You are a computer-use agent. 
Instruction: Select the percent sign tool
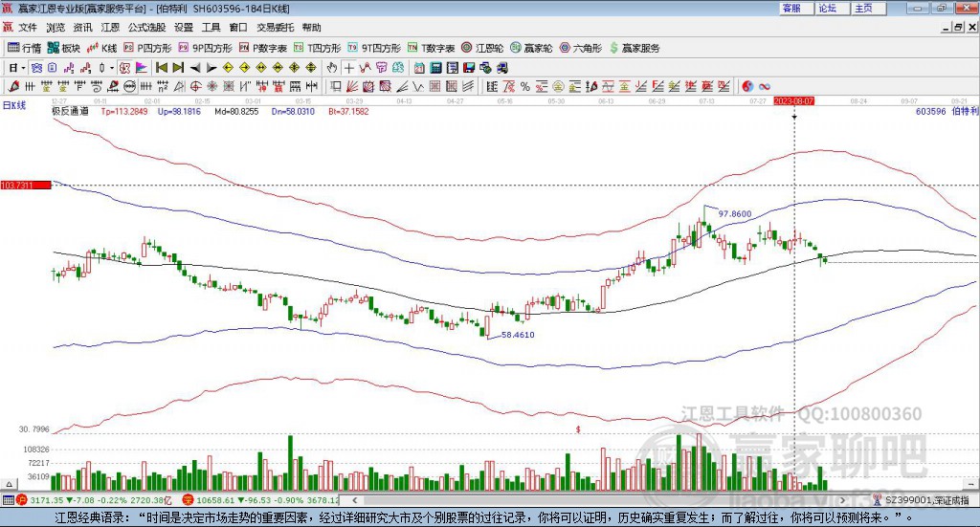(x=525, y=87)
